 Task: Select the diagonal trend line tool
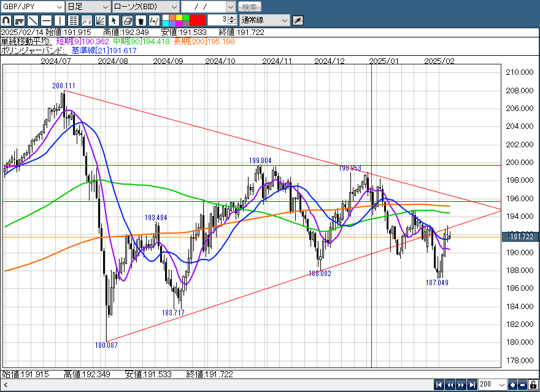pos(33,20)
